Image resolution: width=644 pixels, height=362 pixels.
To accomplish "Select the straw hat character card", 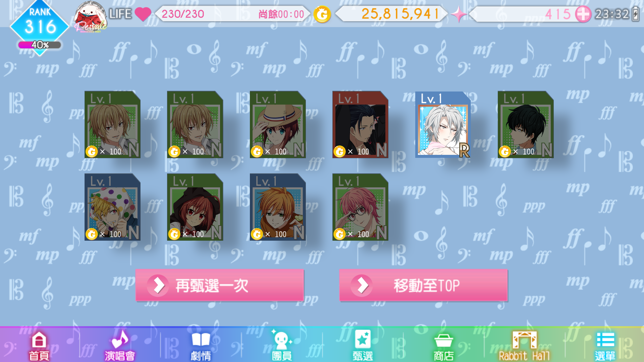I will tap(278, 124).
